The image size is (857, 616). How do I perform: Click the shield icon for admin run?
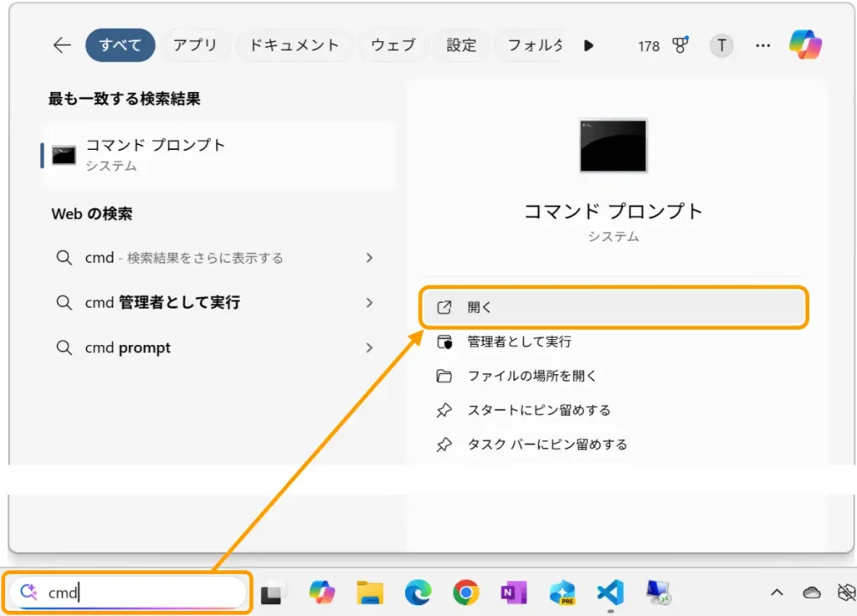pos(444,341)
